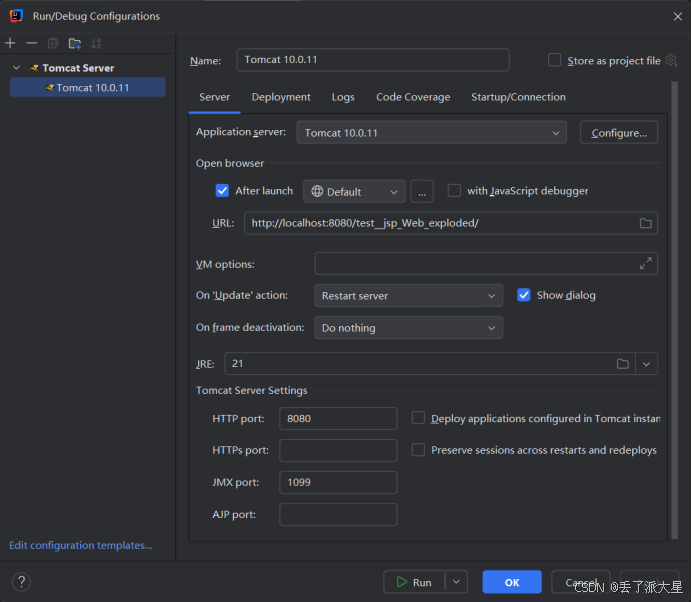692x602 pixels.
Task: Click into the HTTP port field
Action: 338,418
